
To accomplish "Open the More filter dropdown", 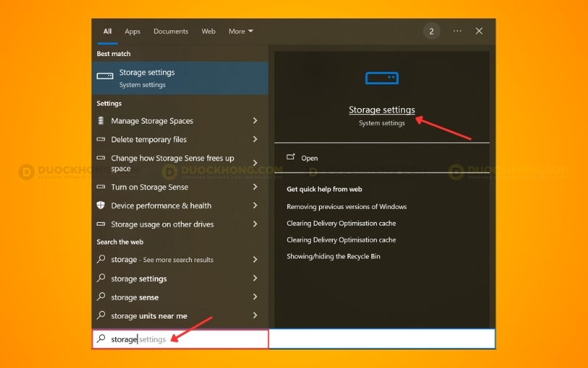I will 240,32.
